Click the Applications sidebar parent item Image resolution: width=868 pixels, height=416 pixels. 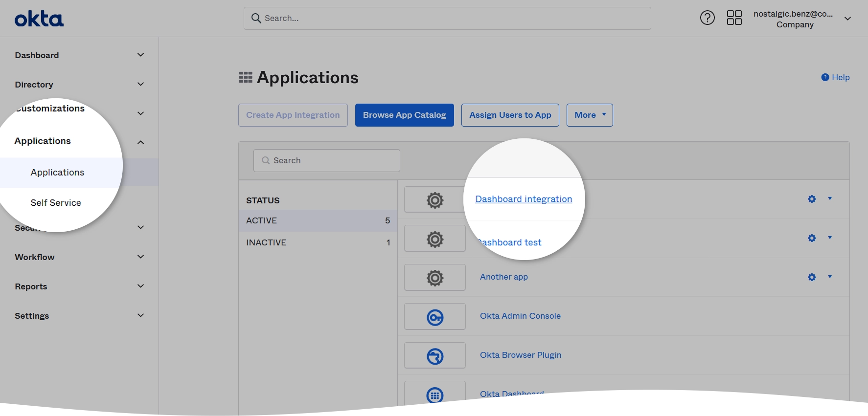coord(43,141)
